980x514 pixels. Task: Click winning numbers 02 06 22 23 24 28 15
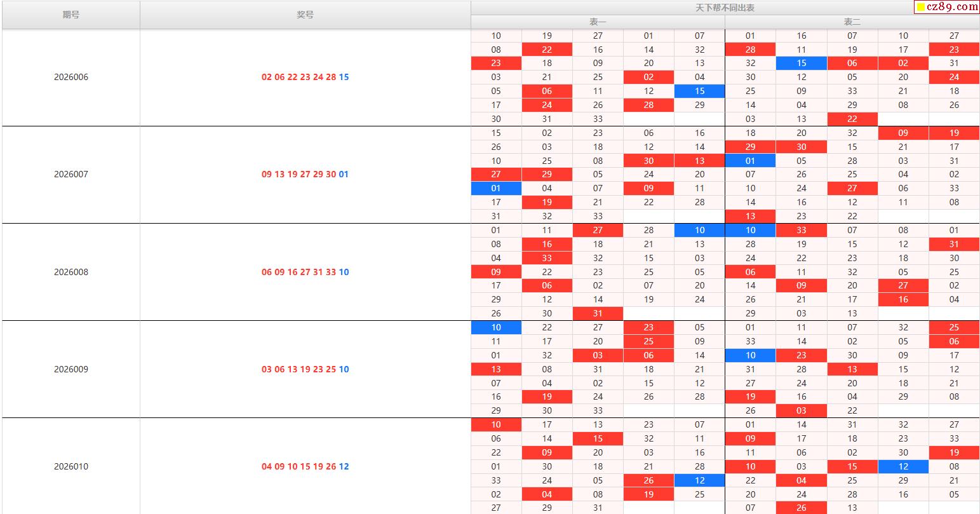pyautogui.click(x=305, y=77)
